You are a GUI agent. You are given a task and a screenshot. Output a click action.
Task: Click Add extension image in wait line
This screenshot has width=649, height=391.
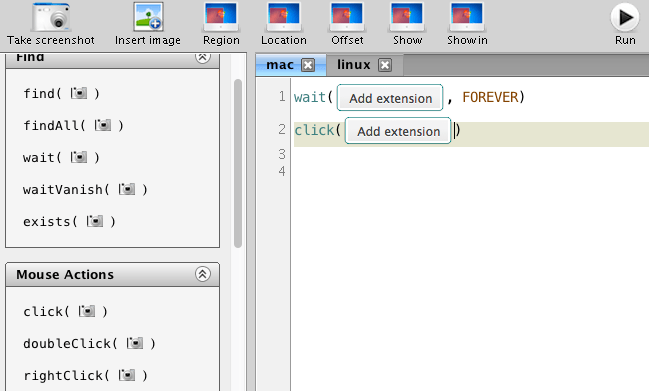[x=390, y=98]
